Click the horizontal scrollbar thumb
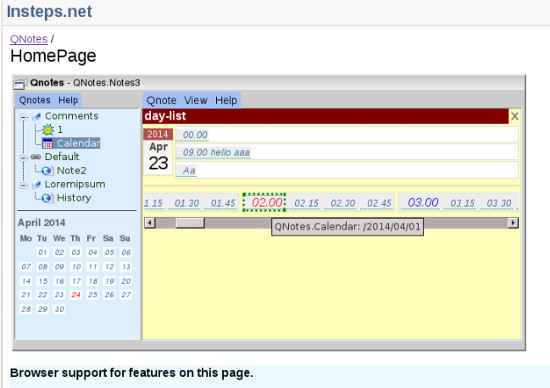The width and height of the screenshot is (550, 388). (190, 223)
